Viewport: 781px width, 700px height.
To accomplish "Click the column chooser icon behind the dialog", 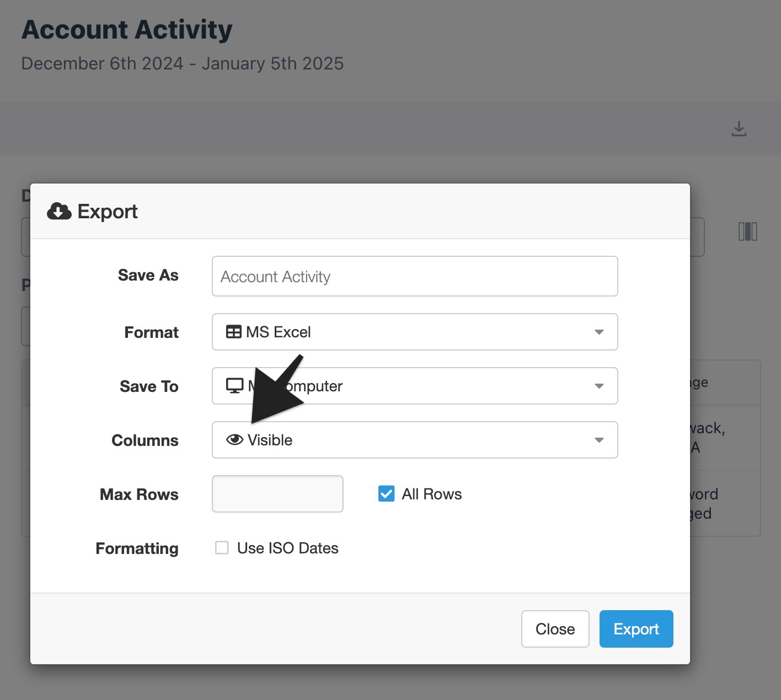I will tap(747, 231).
